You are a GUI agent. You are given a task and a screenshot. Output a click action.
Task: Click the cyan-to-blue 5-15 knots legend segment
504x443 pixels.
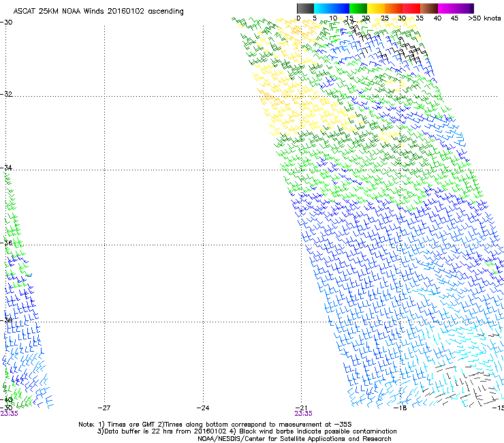click(332, 8)
